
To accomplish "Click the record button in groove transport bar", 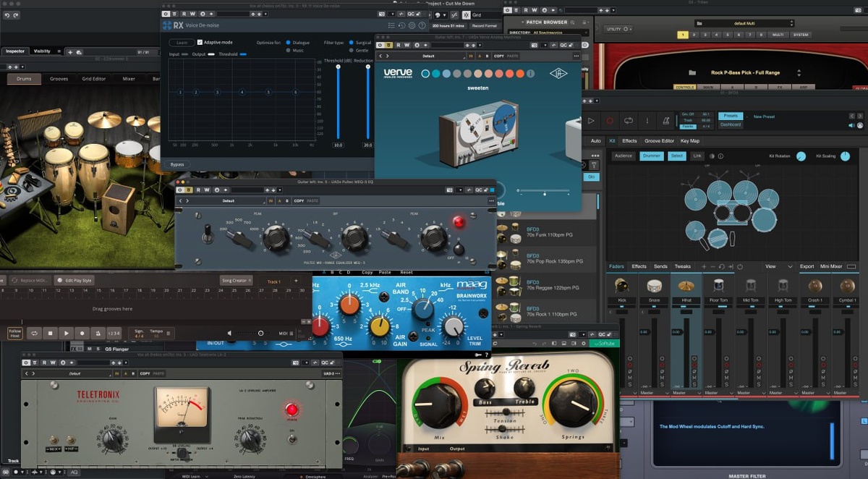I will (82, 333).
